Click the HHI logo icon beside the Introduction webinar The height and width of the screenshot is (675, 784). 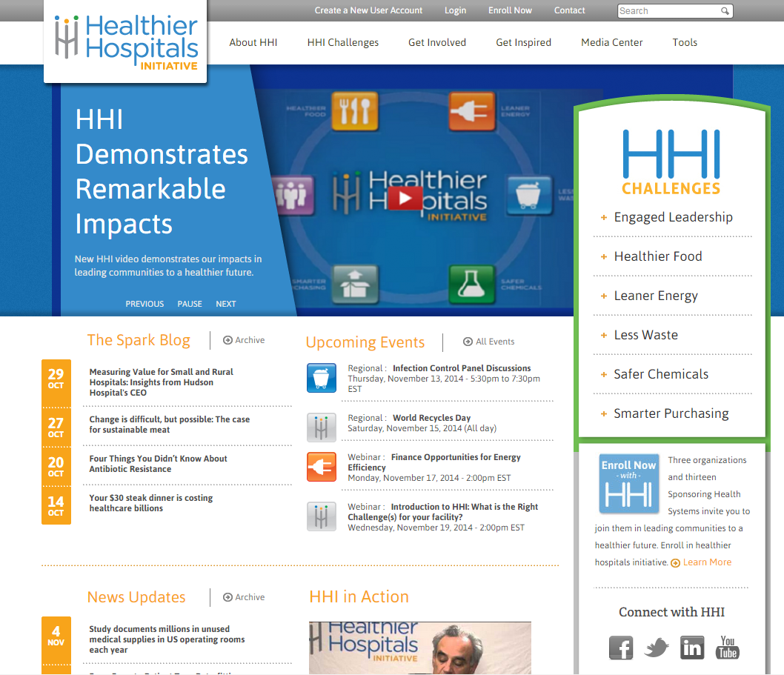click(x=321, y=515)
